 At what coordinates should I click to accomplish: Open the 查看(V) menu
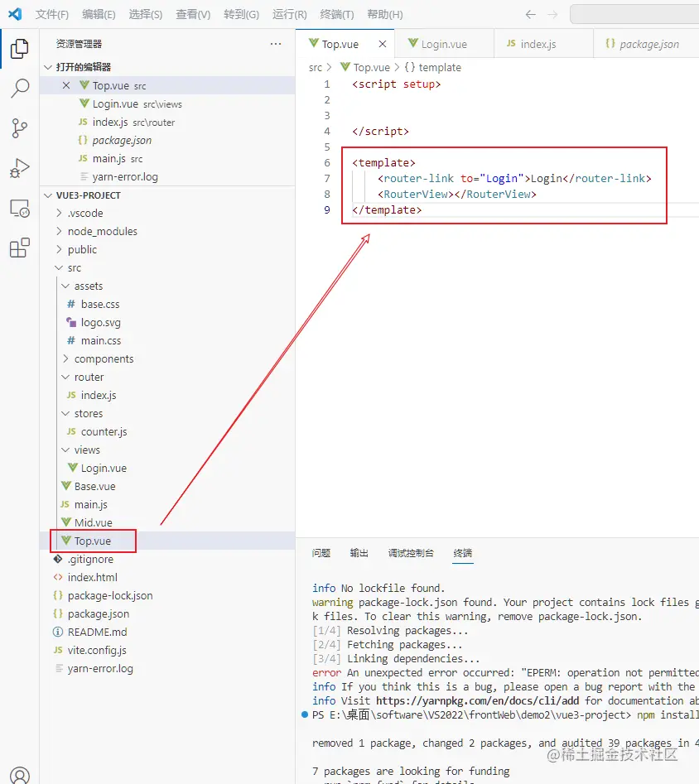coord(193,15)
